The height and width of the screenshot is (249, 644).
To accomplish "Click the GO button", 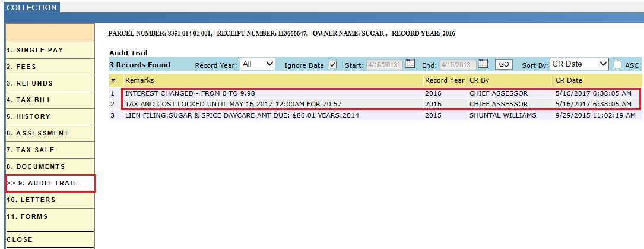I will [x=503, y=65].
